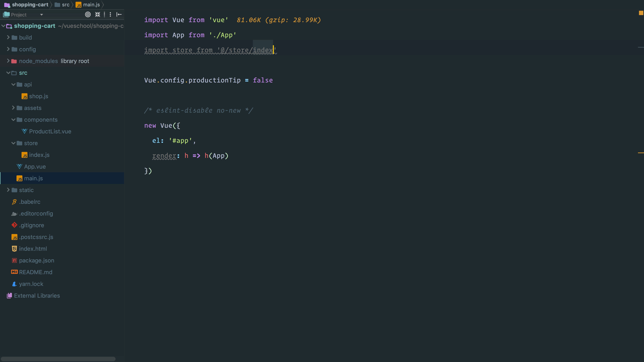Click main.js in the breadcrumb bar
The image size is (644, 362).
92,5
